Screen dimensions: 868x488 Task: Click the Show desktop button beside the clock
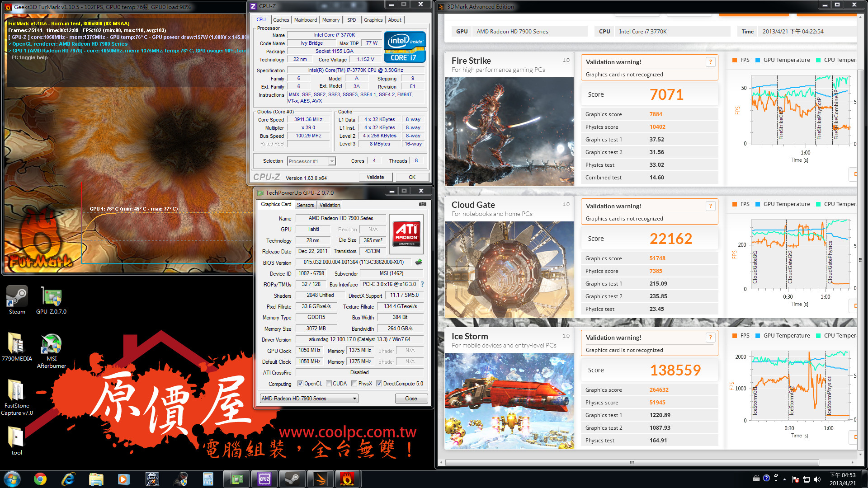[x=864, y=479]
